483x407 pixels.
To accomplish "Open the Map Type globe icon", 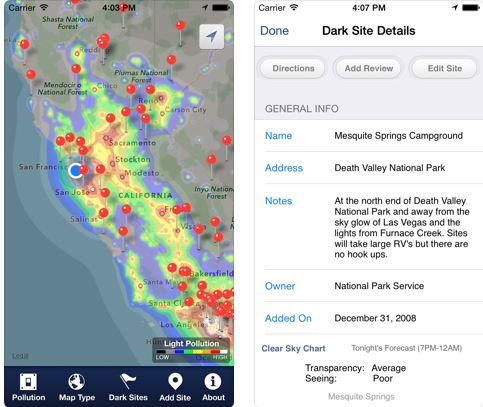I will point(76,382).
